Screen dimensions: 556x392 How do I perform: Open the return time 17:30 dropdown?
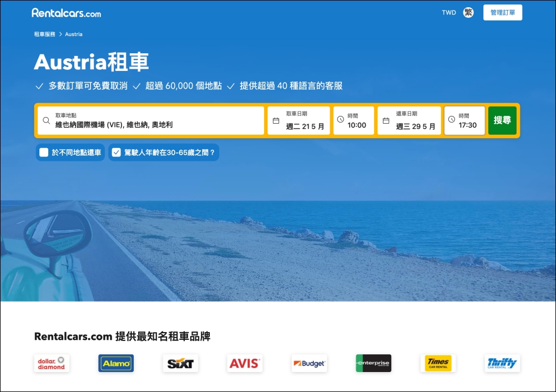pyautogui.click(x=464, y=120)
